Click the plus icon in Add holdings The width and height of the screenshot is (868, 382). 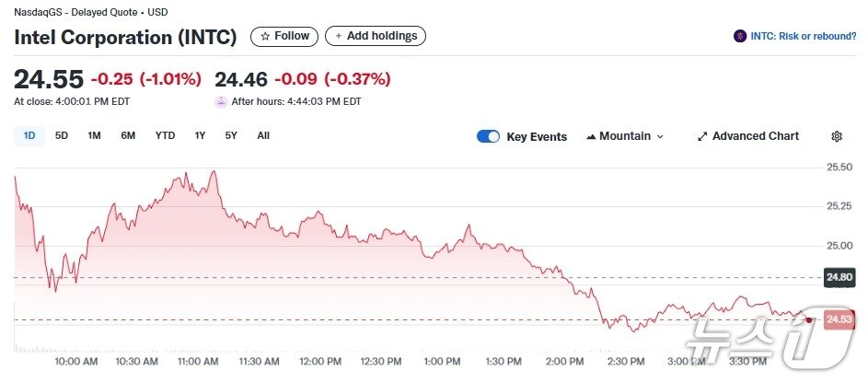point(338,37)
